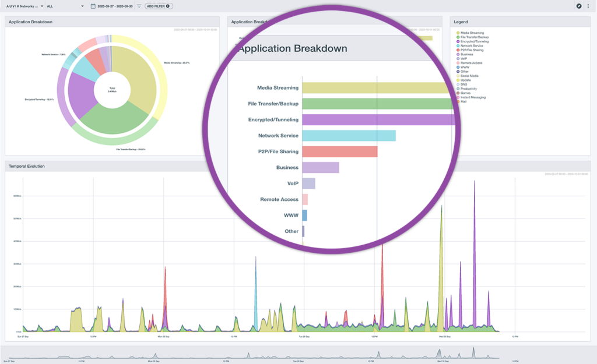Click the Media Streaming legend dot

point(458,33)
